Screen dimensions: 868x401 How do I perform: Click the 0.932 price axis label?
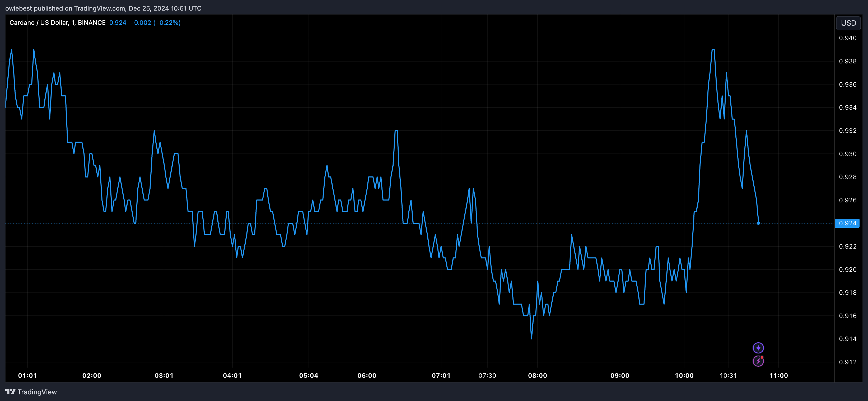847,131
